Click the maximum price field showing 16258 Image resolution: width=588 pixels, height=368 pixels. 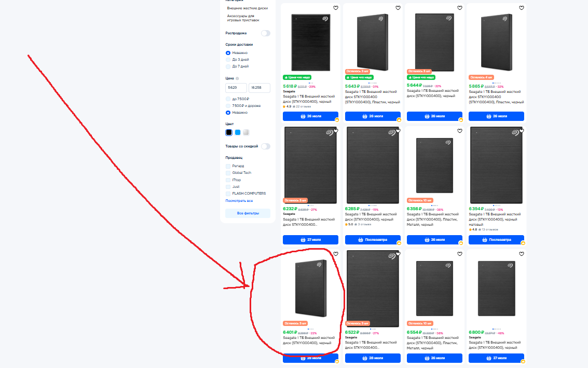[259, 88]
